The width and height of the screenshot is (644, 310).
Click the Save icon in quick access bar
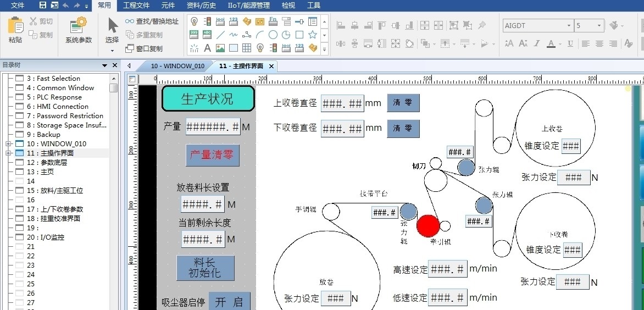(x=43, y=5)
